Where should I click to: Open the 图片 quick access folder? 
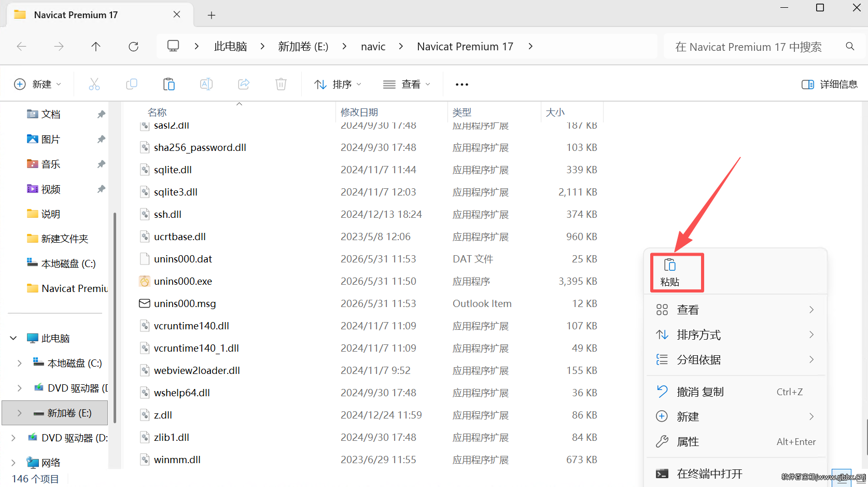pyautogui.click(x=51, y=139)
